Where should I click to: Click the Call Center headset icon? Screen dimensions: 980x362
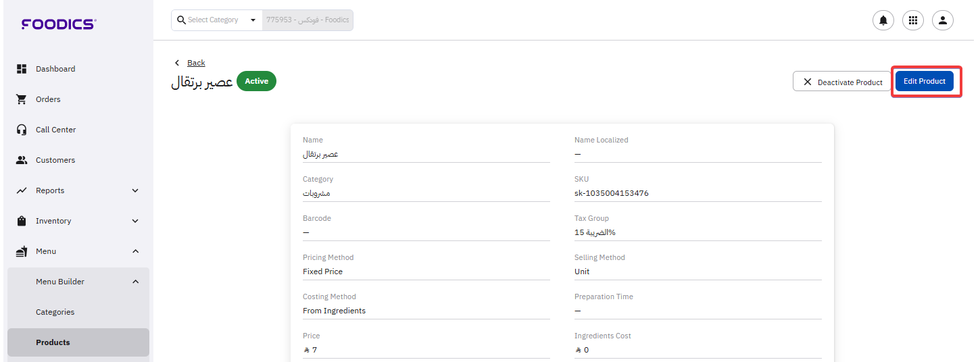click(22, 130)
